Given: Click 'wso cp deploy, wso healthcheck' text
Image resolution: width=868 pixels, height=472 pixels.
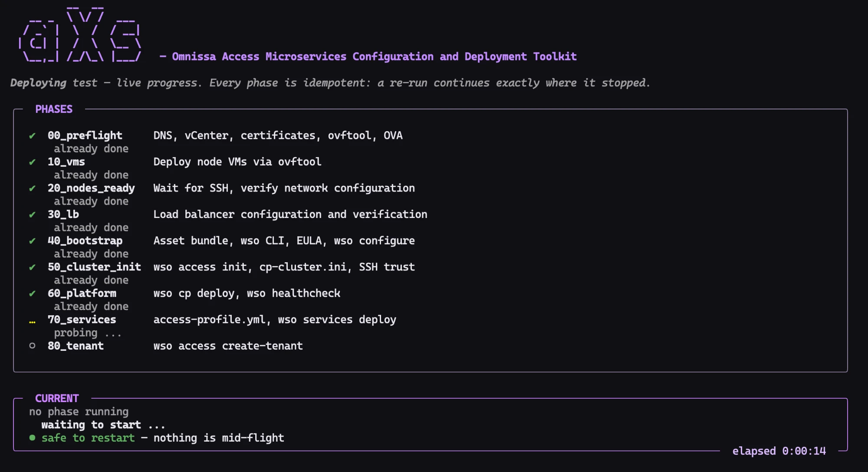Looking at the screenshot, I should coord(247,294).
